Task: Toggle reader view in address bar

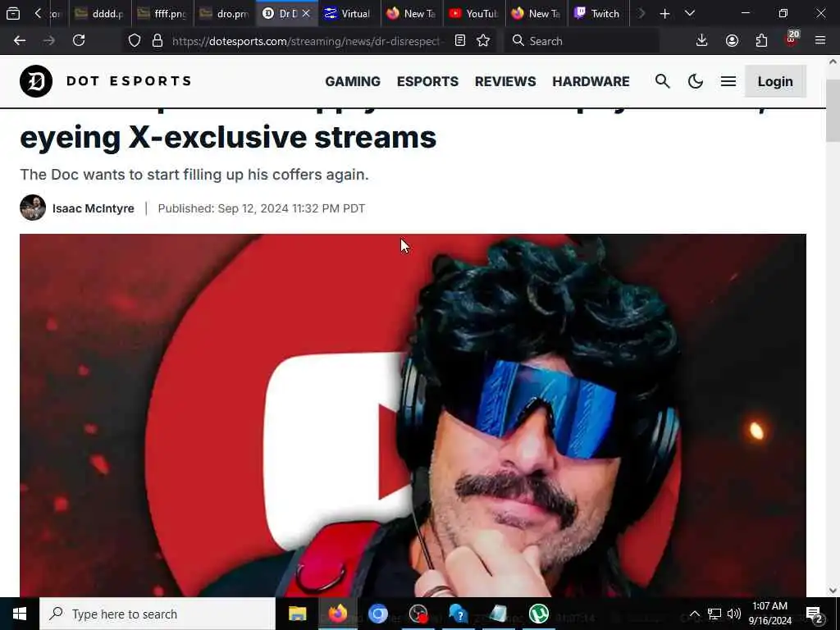Action: pyautogui.click(x=459, y=41)
